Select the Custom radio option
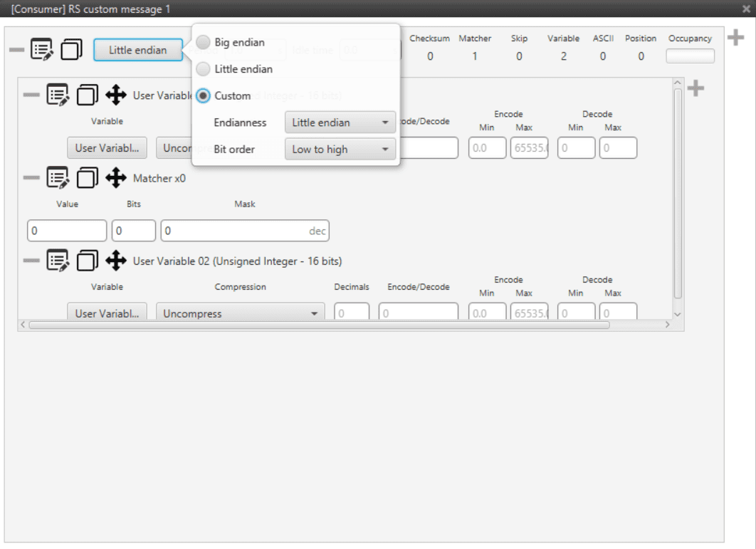 coord(203,95)
